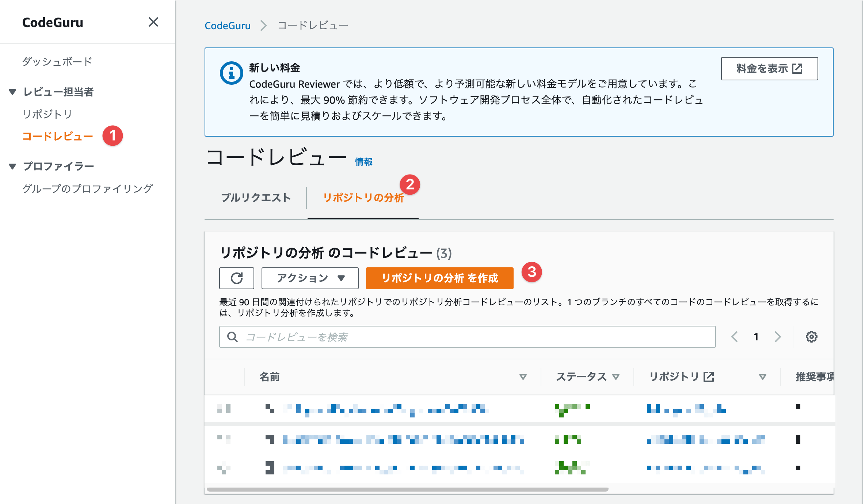Click the info icon in the pricing banner
Viewport: 865px width, 504px height.
232,72
